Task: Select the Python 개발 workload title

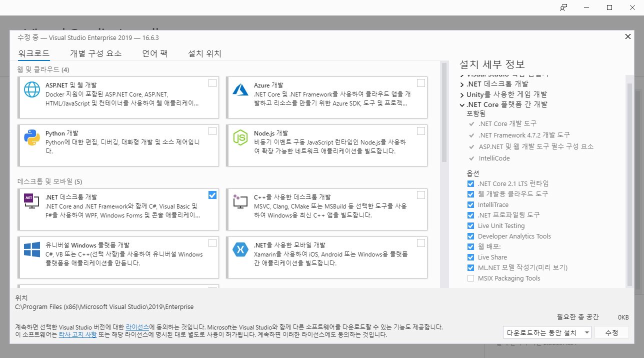Action: 62,133
